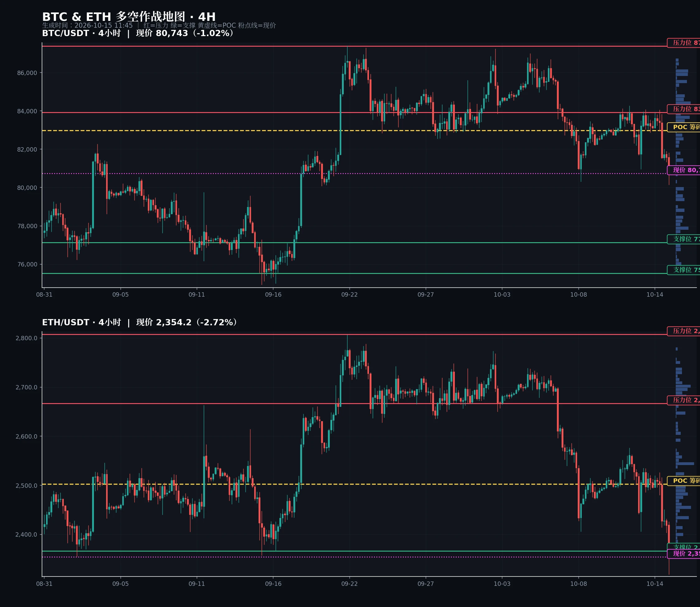Click the ETH y-axis value '2,700.0'

tap(26, 387)
